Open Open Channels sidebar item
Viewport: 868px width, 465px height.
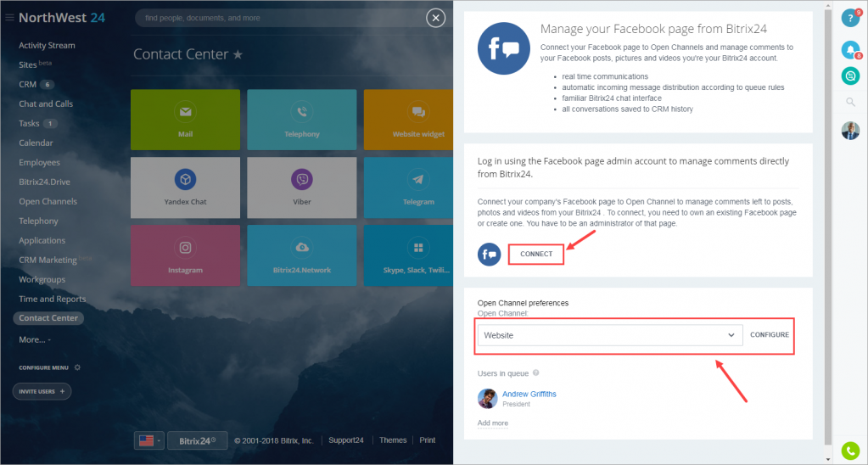(x=48, y=201)
